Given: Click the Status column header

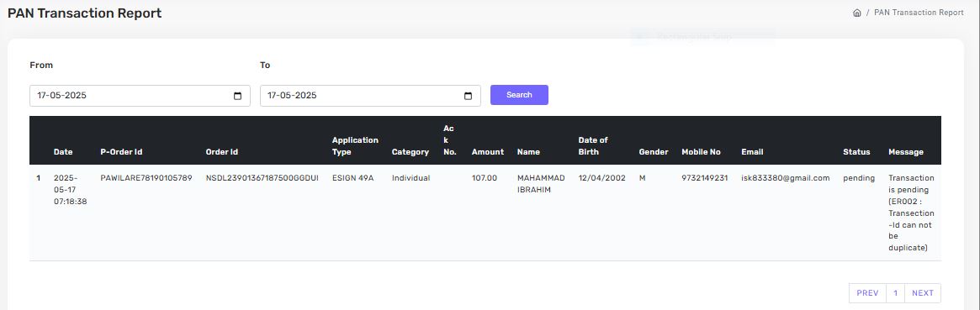Looking at the screenshot, I should [x=856, y=151].
